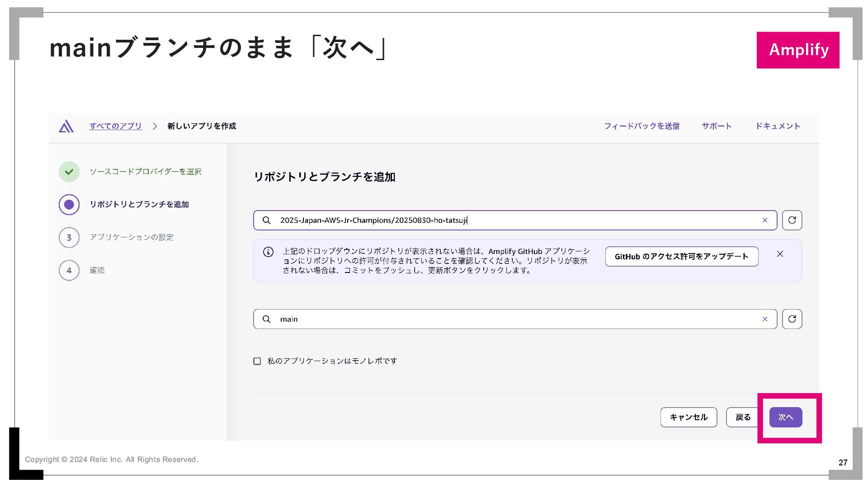The image size is (868, 488).
Task: Select step 確認 in sidebar
Action: tap(97, 270)
